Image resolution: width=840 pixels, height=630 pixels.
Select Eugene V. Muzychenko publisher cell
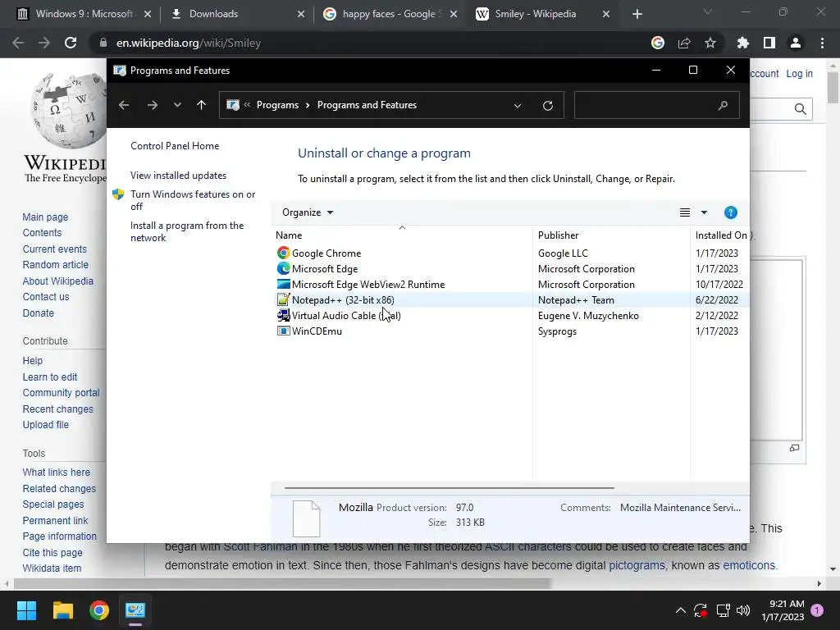(x=588, y=316)
